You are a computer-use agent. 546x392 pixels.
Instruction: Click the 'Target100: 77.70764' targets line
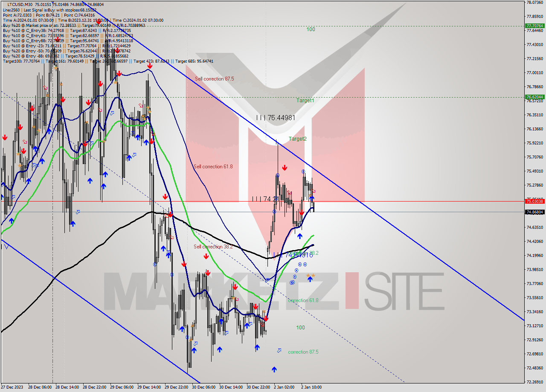coord(108,61)
